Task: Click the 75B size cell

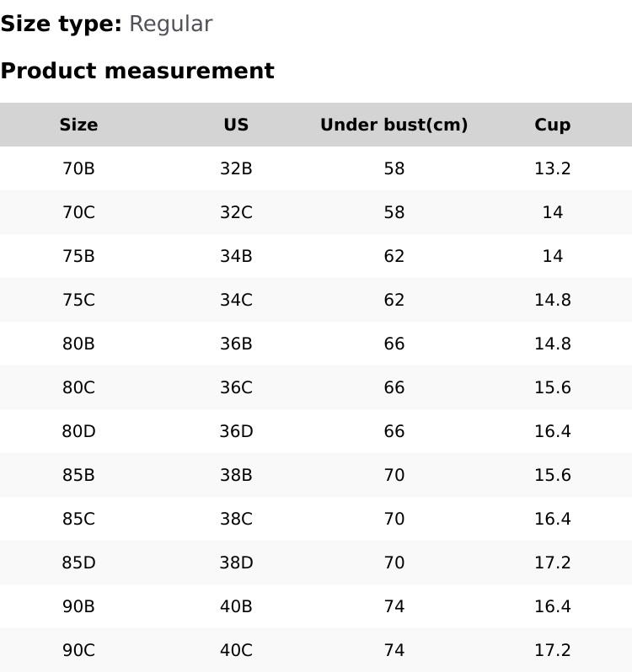Action: (x=78, y=256)
